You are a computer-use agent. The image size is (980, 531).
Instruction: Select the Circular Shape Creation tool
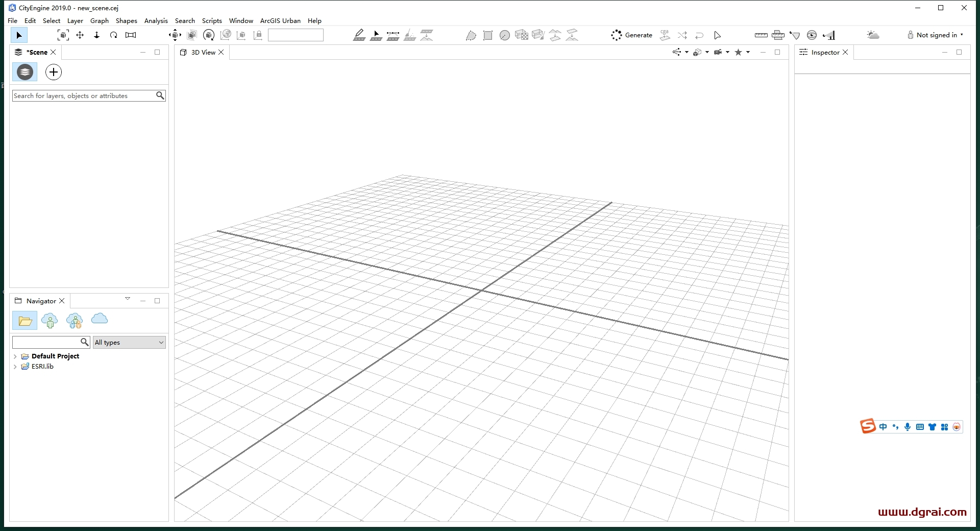click(x=505, y=35)
